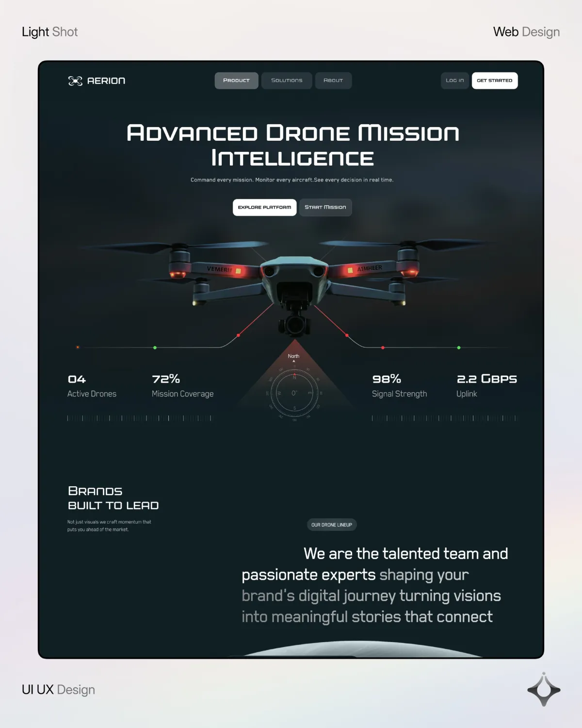
Task: Click the UI UX Design label
Action: 58,690
